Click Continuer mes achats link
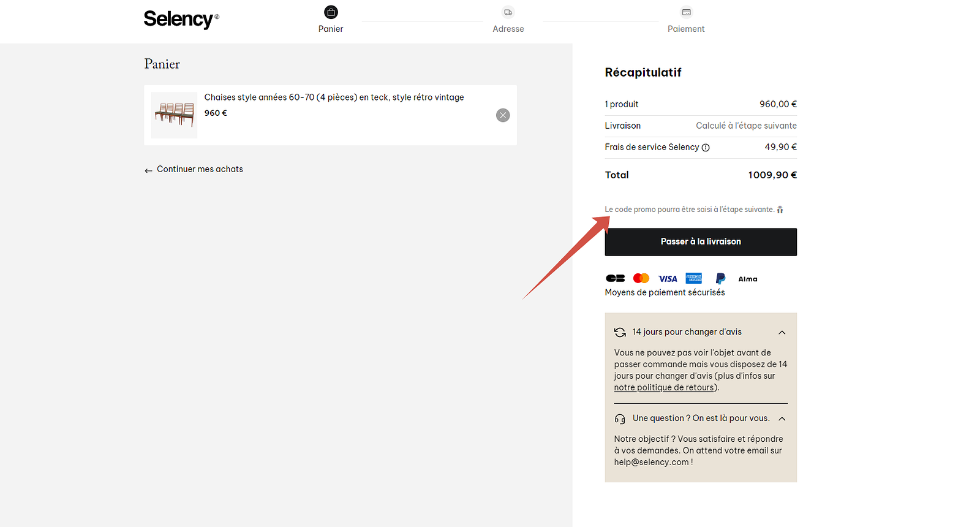Image resolution: width=980 pixels, height=527 pixels. click(x=194, y=169)
